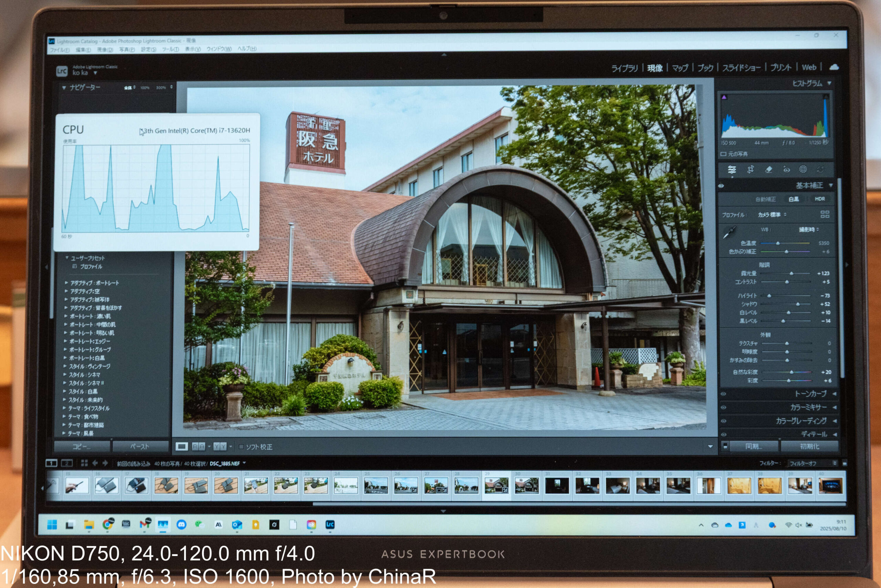The width and height of the screenshot is (881, 588).
Task: Click the 色温度 temperature slider handle
Action: 777,243
